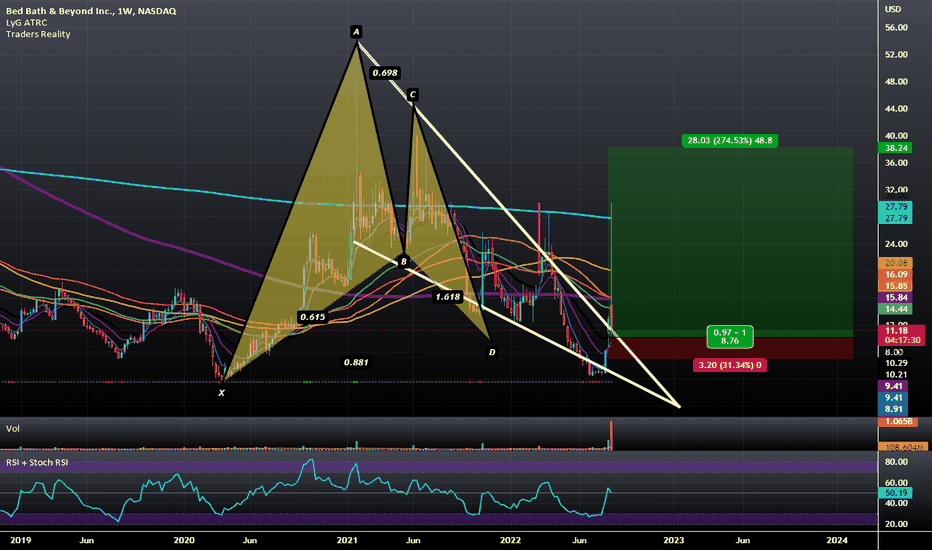Click the red stop-loss zone
The width and height of the screenshot is (932, 550).
(x=730, y=348)
